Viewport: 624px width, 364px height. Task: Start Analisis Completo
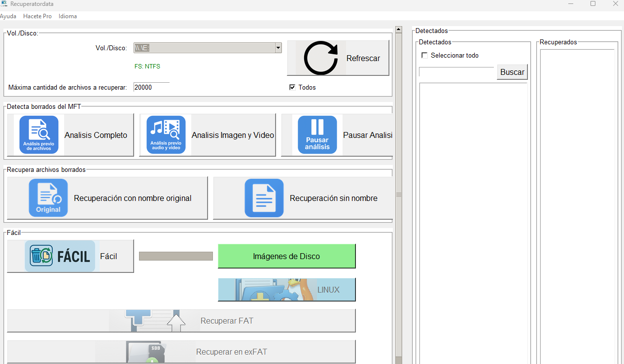[70, 135]
